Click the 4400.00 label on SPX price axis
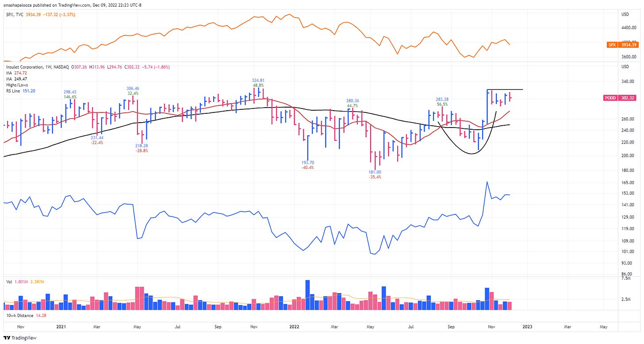 (x=628, y=27)
